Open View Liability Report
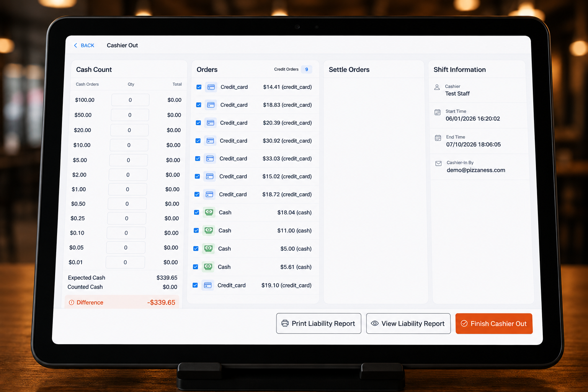 [408, 323]
